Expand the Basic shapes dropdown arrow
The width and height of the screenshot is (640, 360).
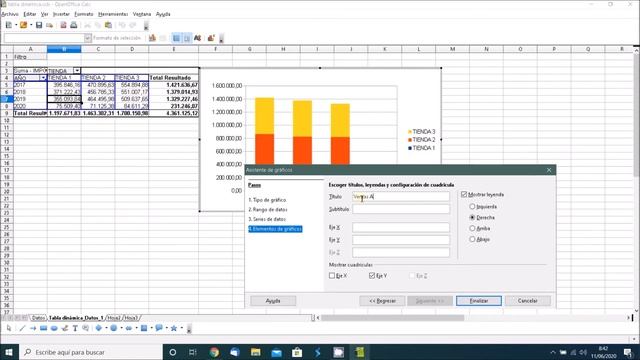click(x=106, y=328)
